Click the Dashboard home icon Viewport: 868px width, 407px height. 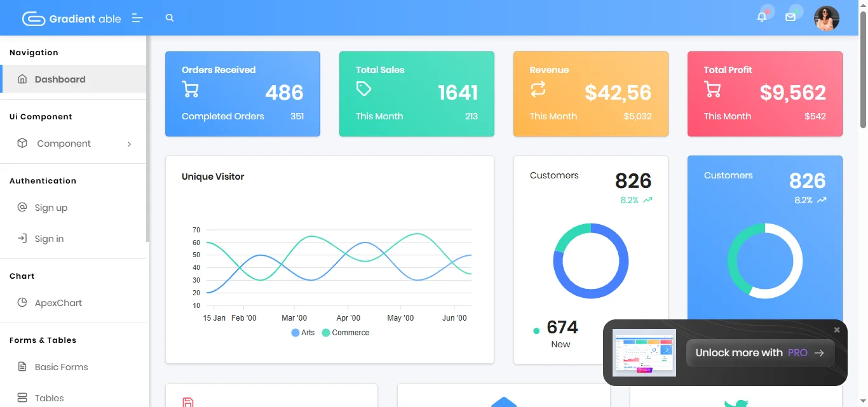click(22, 79)
